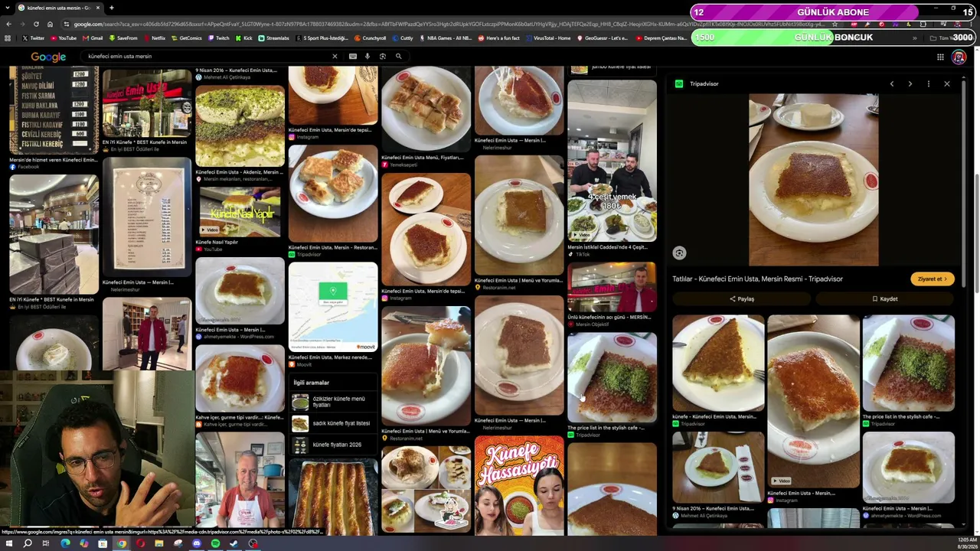Open the Google account avatar menu

[x=959, y=57]
